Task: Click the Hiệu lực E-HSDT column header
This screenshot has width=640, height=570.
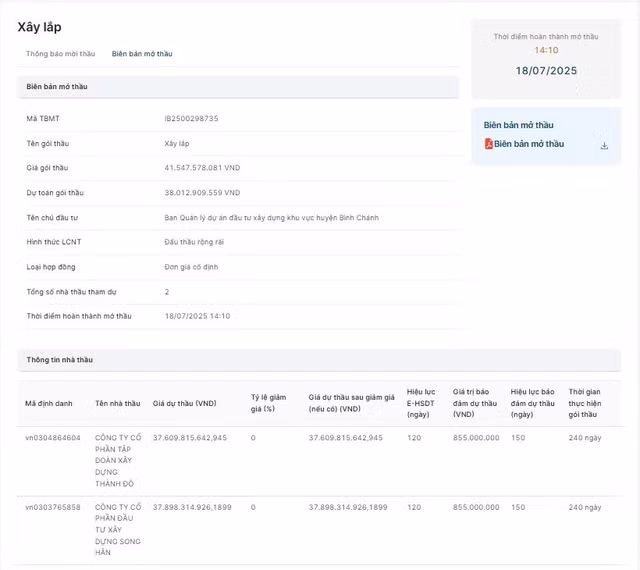Action: [x=421, y=403]
